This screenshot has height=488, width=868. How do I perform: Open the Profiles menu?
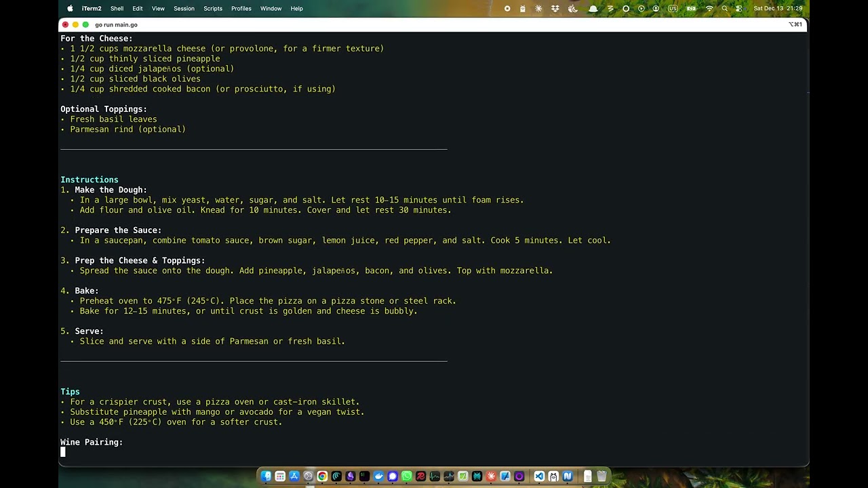click(241, 9)
